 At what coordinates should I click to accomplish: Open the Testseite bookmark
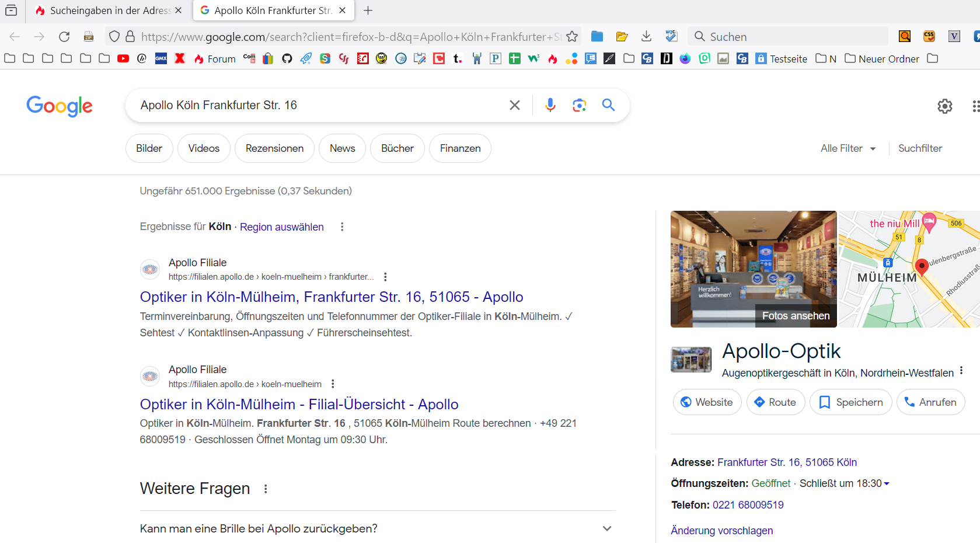point(782,58)
